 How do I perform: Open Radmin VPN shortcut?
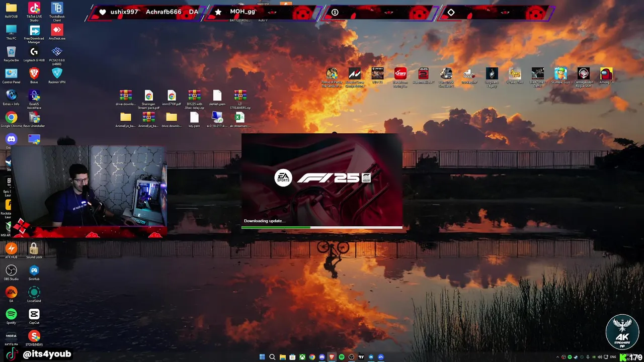[57, 76]
